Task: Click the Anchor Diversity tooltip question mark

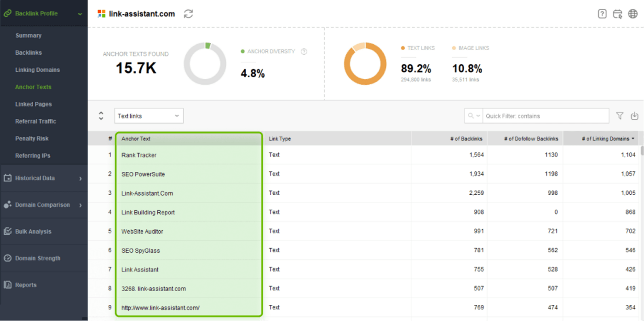Action: point(304,52)
